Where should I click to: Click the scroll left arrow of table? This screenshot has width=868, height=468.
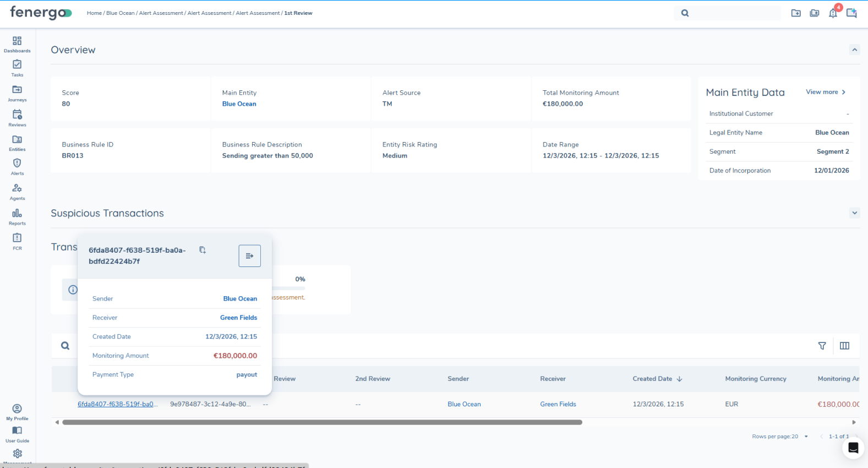tap(57, 422)
